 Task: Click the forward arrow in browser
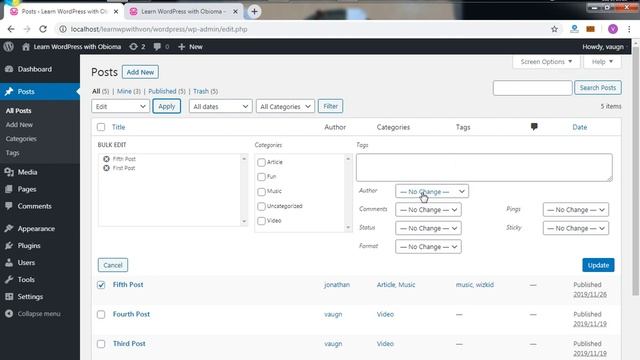pyautogui.click(x=27, y=29)
